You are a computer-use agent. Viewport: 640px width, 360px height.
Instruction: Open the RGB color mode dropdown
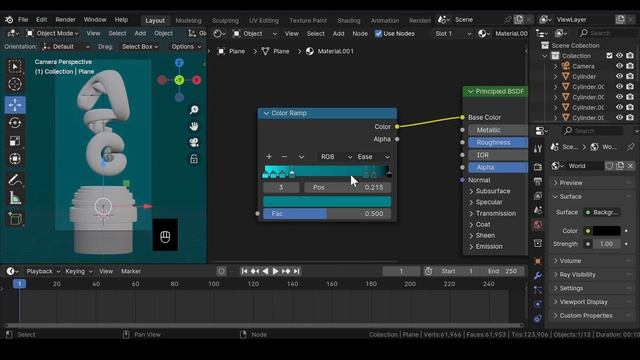click(336, 157)
